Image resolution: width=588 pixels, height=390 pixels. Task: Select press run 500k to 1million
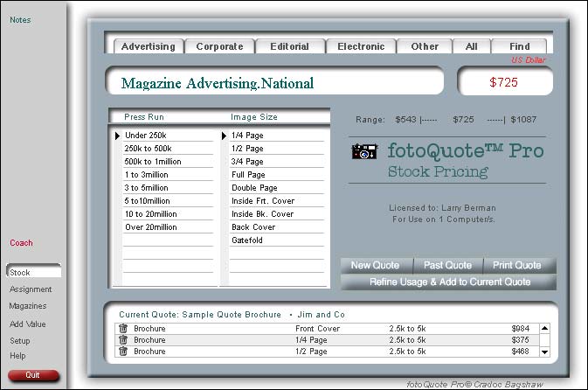[168, 162]
